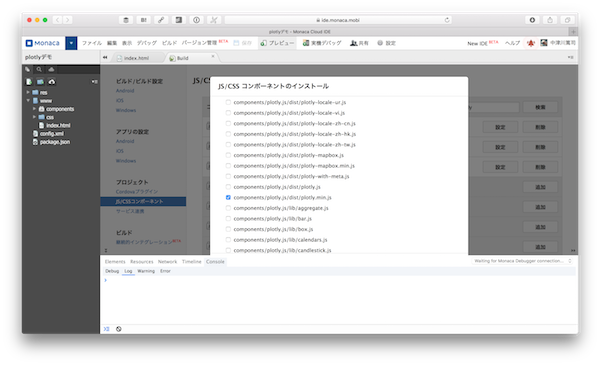Open the ヘルプ help menu
The image size is (600, 365).
[512, 43]
